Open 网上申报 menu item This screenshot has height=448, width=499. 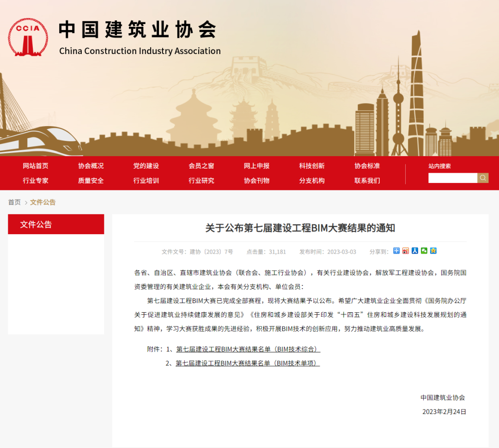click(256, 166)
